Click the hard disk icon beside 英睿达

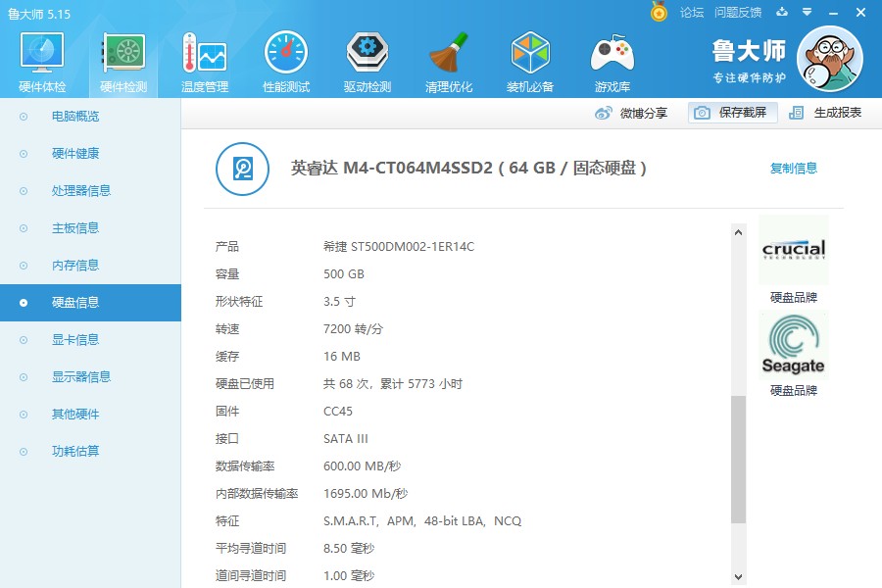point(242,169)
